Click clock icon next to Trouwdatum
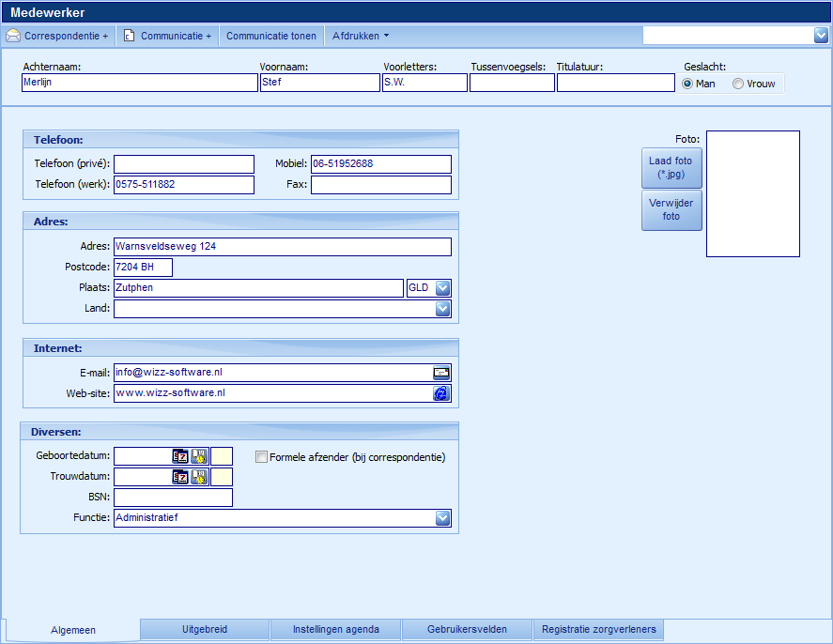The image size is (833, 644). [x=199, y=477]
